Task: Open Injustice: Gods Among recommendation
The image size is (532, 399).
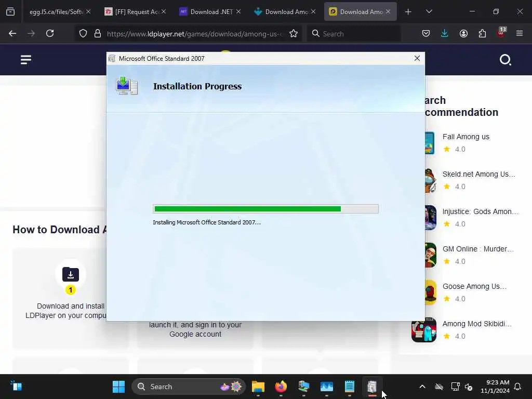Action: (481, 211)
